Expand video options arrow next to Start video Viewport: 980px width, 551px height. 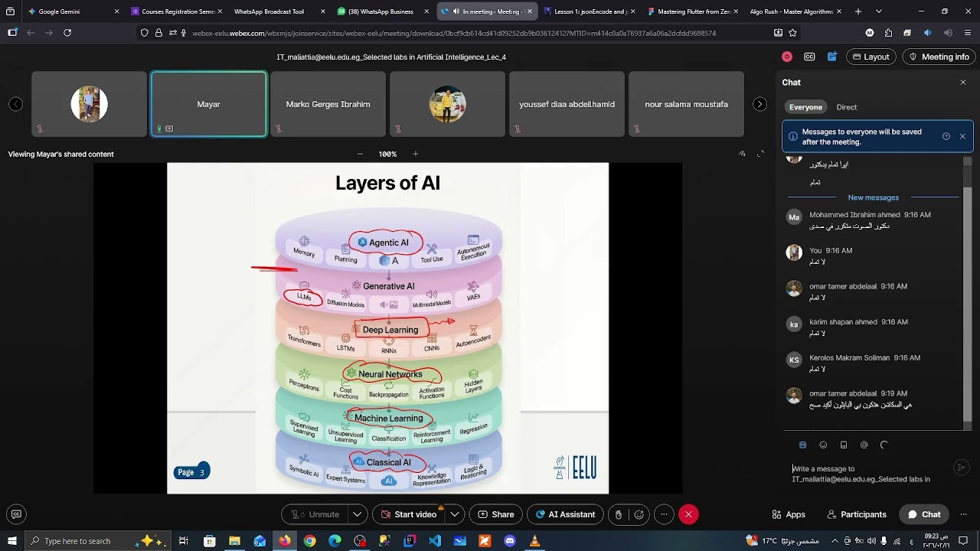click(455, 514)
